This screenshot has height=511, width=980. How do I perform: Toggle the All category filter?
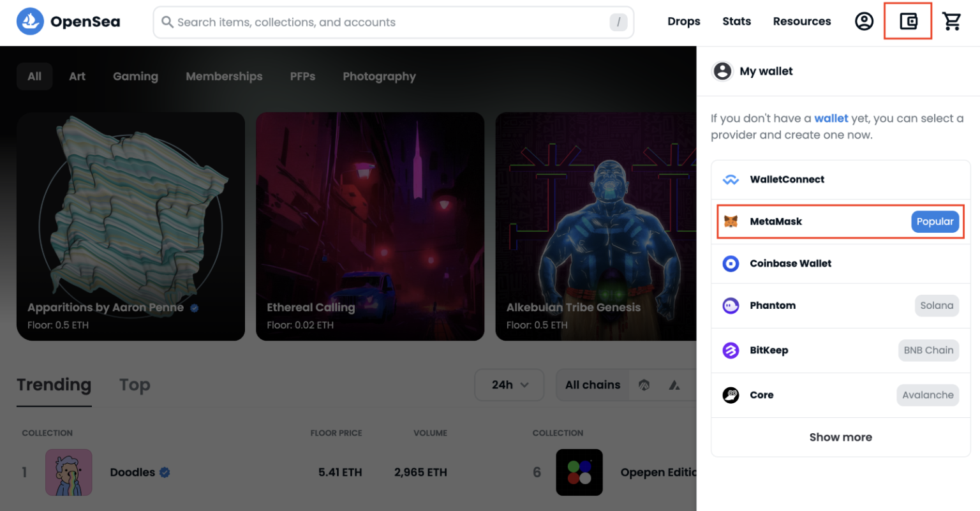pyautogui.click(x=34, y=76)
